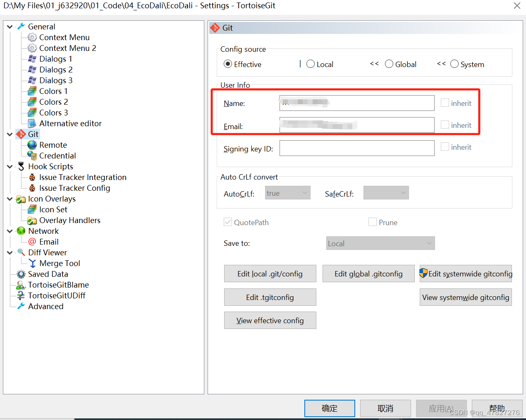Image resolution: width=526 pixels, height=420 pixels.
Task: Click the Diff Viewer magnifier icon
Action: (x=21, y=252)
